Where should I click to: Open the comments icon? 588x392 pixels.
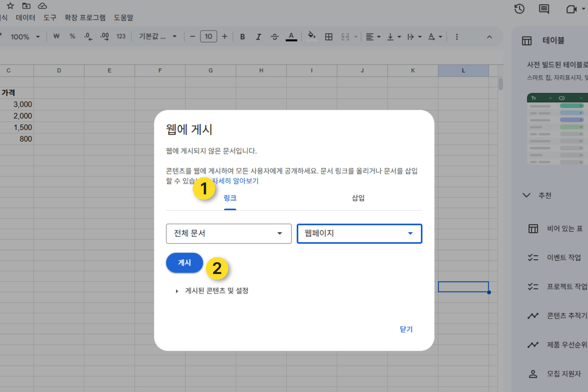pyautogui.click(x=544, y=9)
